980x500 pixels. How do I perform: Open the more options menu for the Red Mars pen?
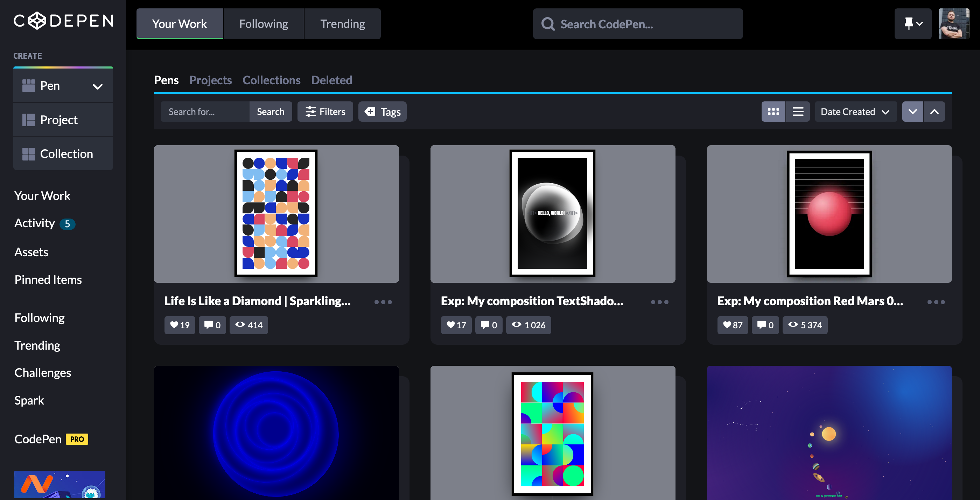pos(936,302)
